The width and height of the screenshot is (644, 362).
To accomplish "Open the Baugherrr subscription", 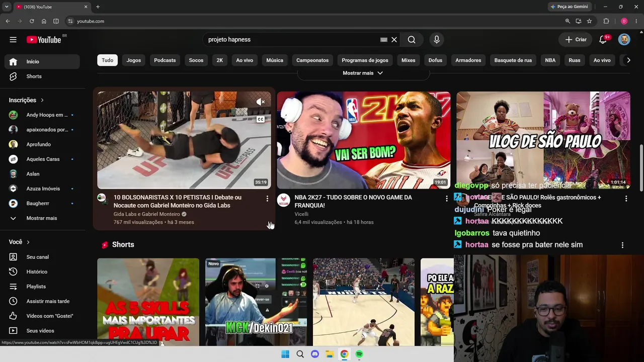I will click(x=42, y=204).
